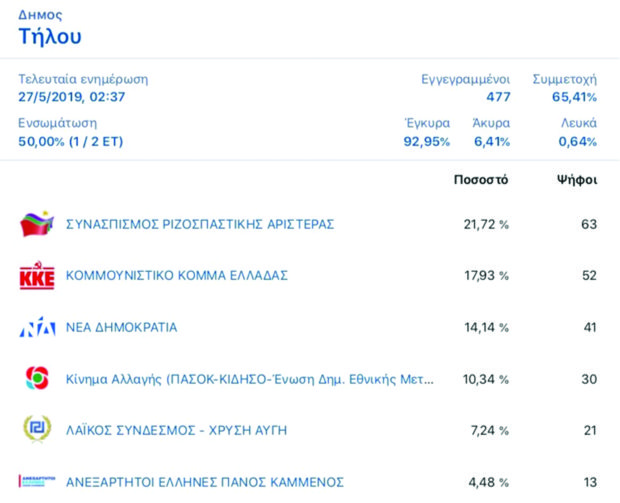Screen dimensions: 620x503
Task: Click the Anexartitoi Ellines party logo
Action: coord(36,481)
